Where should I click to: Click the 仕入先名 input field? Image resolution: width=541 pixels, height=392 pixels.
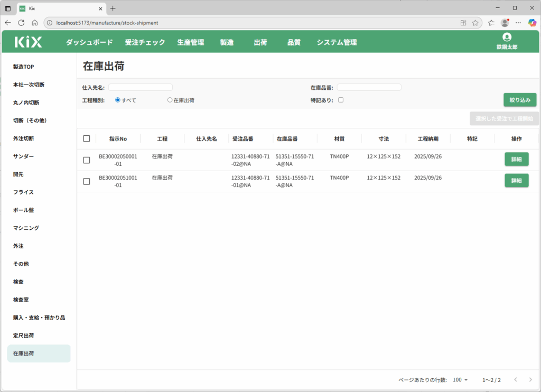click(141, 87)
